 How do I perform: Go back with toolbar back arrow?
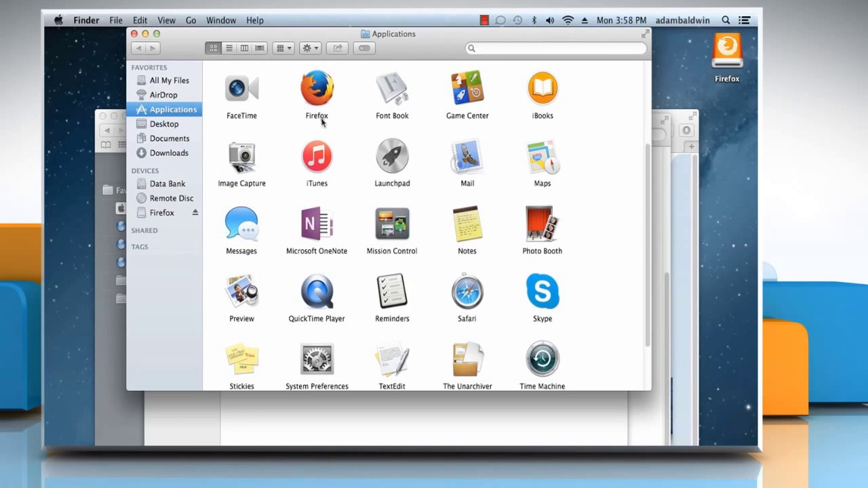[138, 48]
